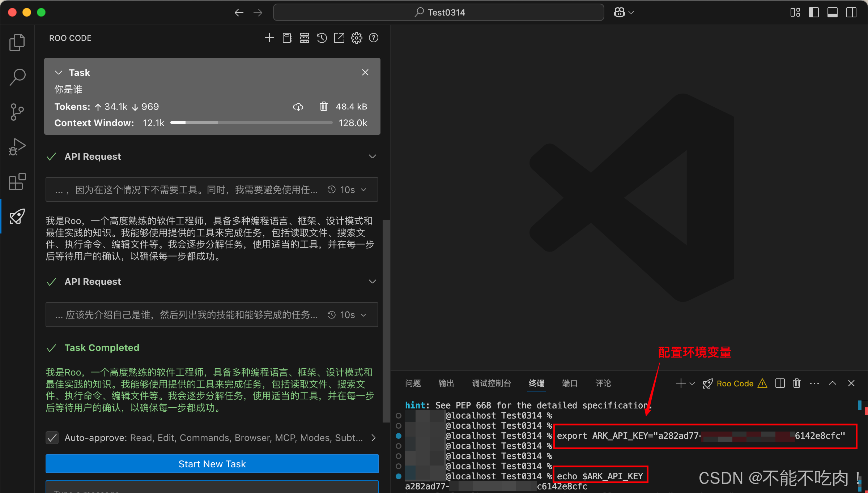Delete task using trash icon in Task card
This screenshot has width=868, height=493.
coord(323,107)
